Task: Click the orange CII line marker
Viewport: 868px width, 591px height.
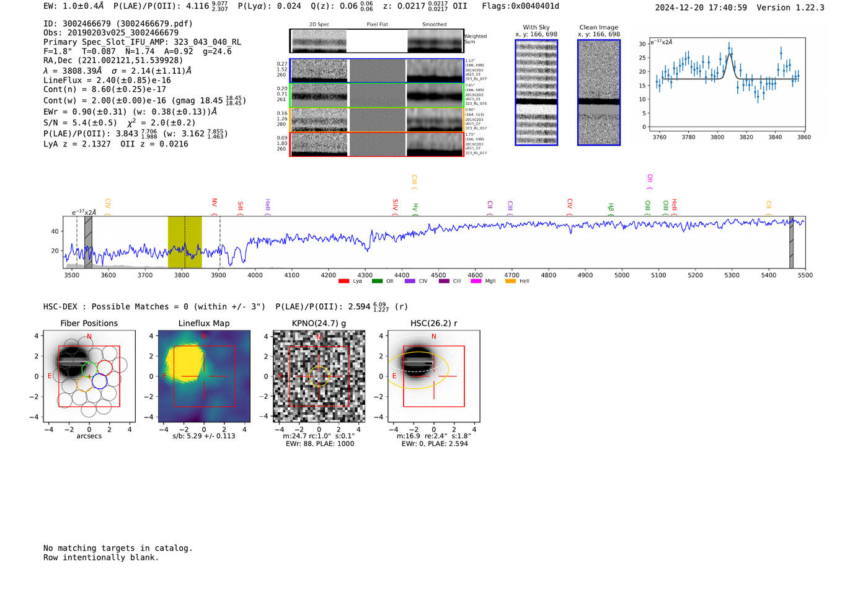Action: pyautogui.click(x=769, y=207)
